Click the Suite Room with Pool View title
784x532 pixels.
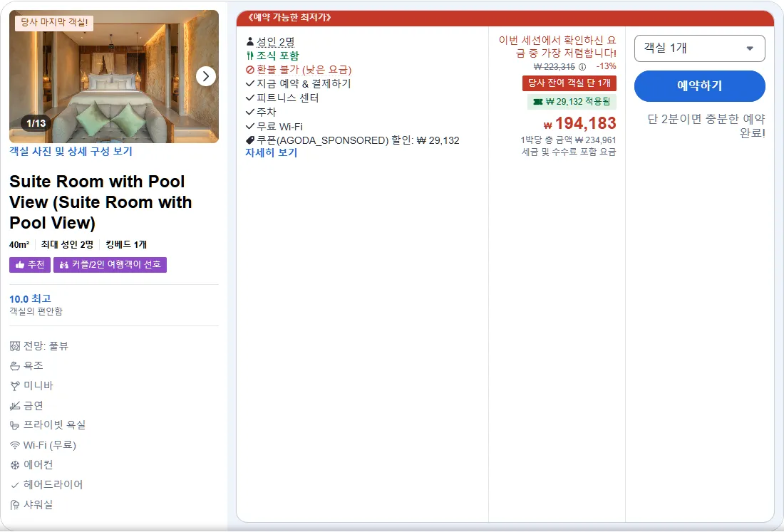pyautogui.click(x=100, y=202)
